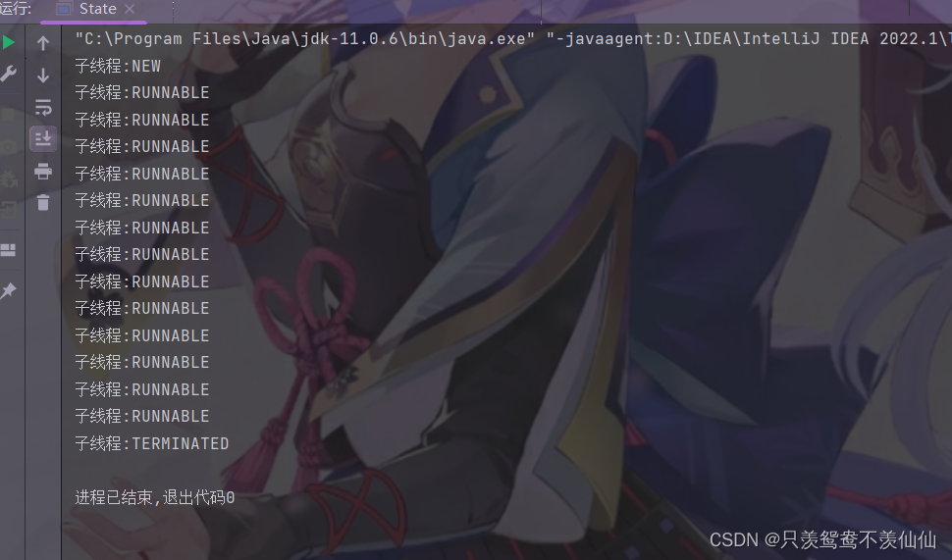Click the disabled stop icon in run toolbar

[x=9, y=114]
